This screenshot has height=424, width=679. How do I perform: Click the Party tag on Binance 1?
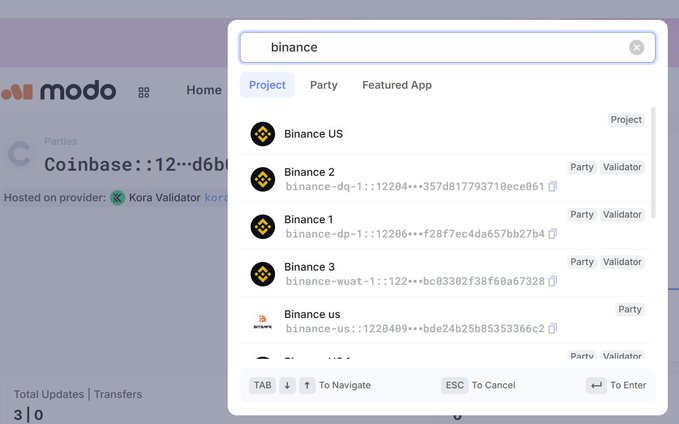click(582, 214)
